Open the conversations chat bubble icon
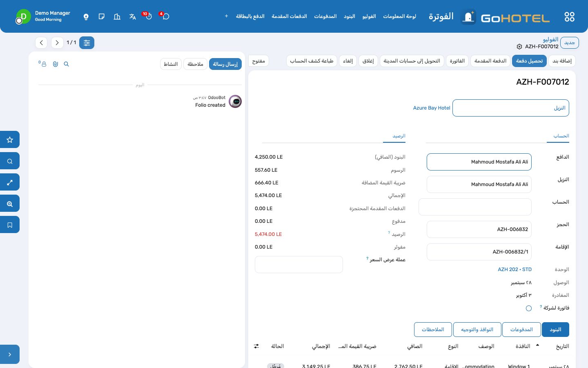Screen dimensions: 588x368 [x=166, y=16]
